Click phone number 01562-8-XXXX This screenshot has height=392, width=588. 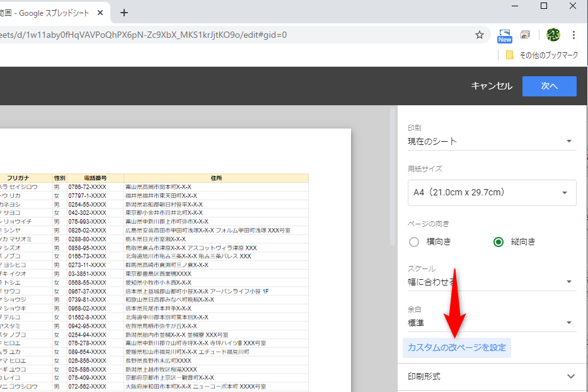pos(87,318)
